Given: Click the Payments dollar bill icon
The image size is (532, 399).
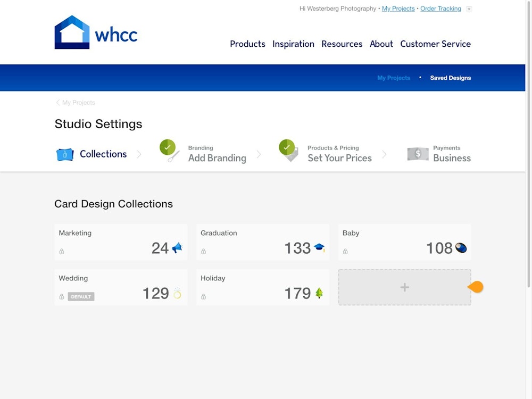Looking at the screenshot, I should [x=418, y=154].
